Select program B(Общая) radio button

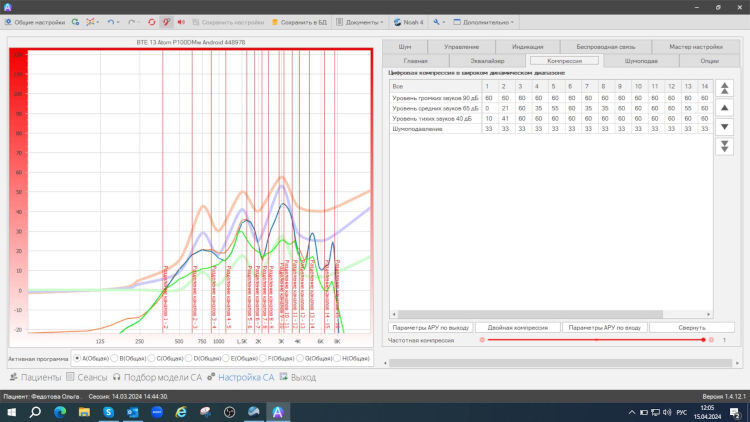(114, 358)
